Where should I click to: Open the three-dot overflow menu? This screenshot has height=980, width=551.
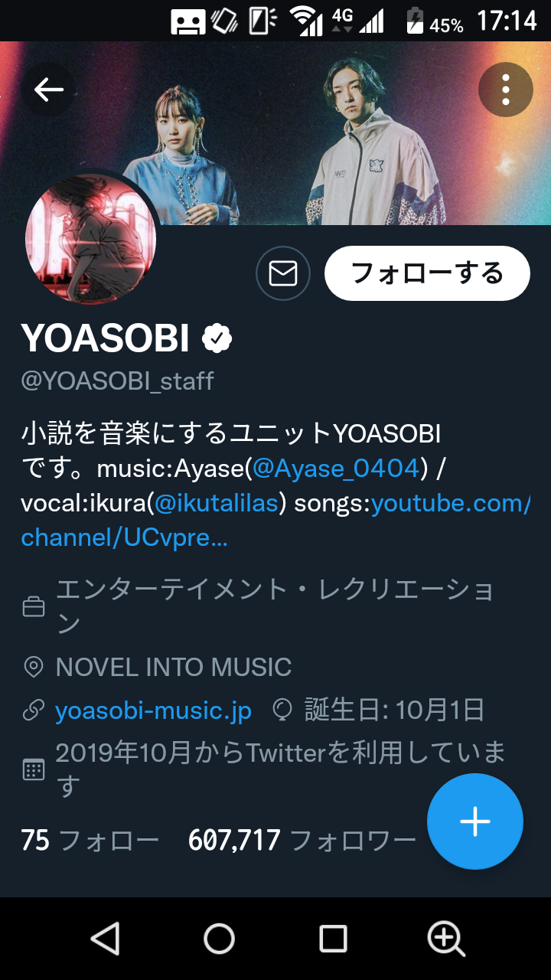505,90
